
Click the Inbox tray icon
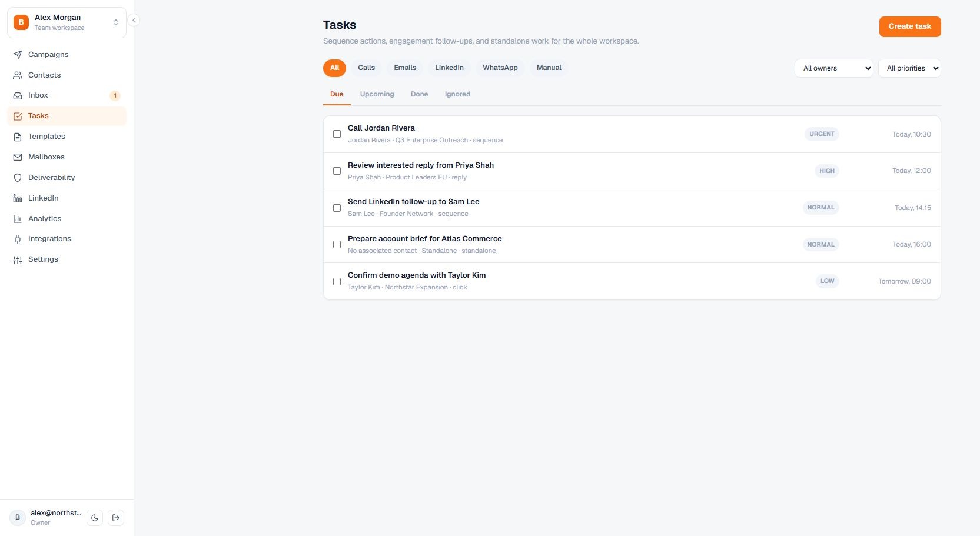pos(18,95)
